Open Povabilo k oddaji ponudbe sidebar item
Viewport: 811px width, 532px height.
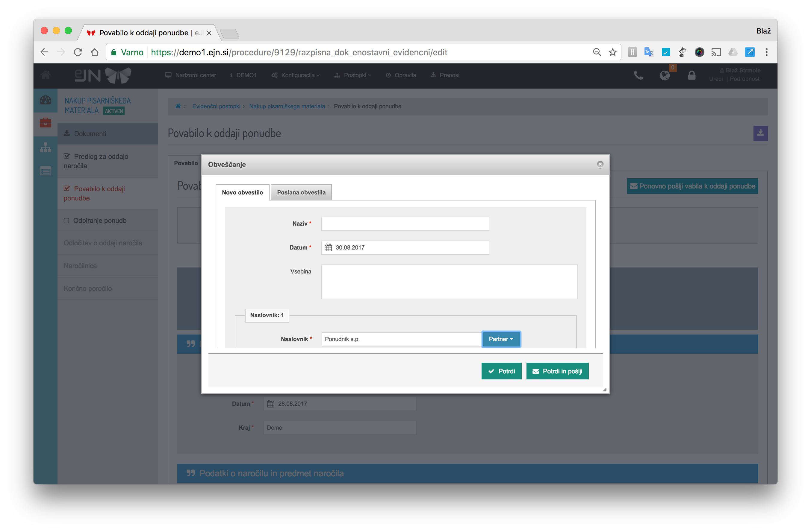coord(108,193)
